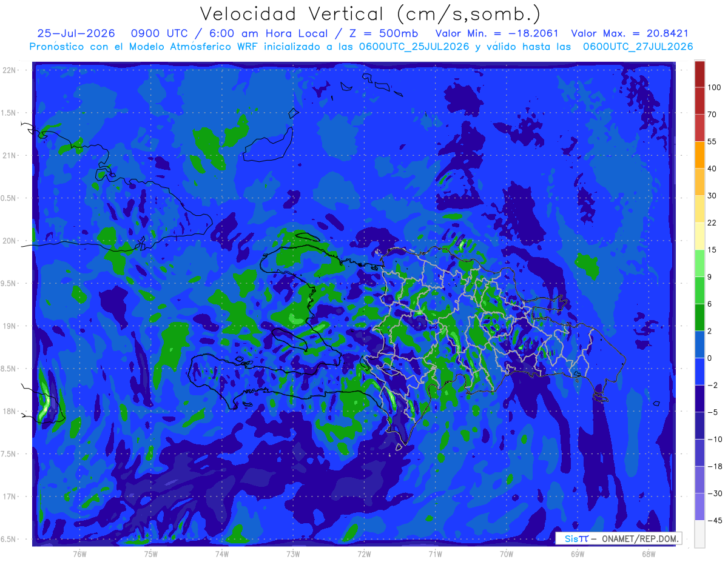Click the '70W' longitude label

(x=507, y=554)
